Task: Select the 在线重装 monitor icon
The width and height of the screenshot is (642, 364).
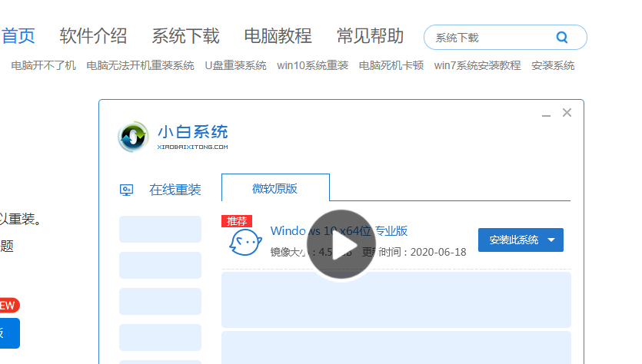Action: 128,190
